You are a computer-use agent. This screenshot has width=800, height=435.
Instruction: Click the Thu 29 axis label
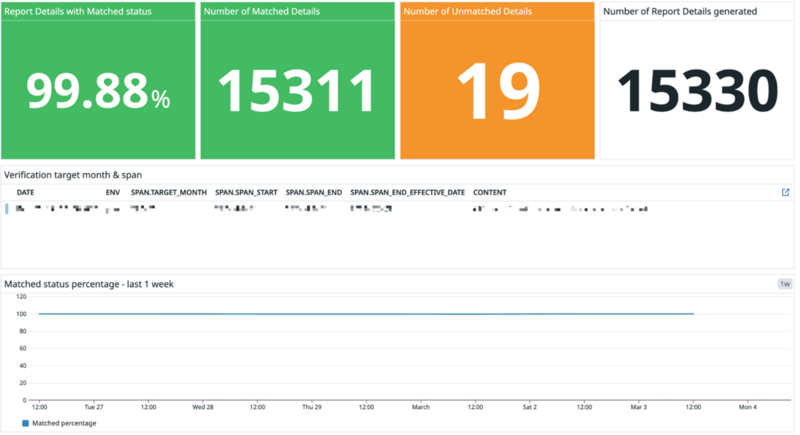(x=312, y=407)
